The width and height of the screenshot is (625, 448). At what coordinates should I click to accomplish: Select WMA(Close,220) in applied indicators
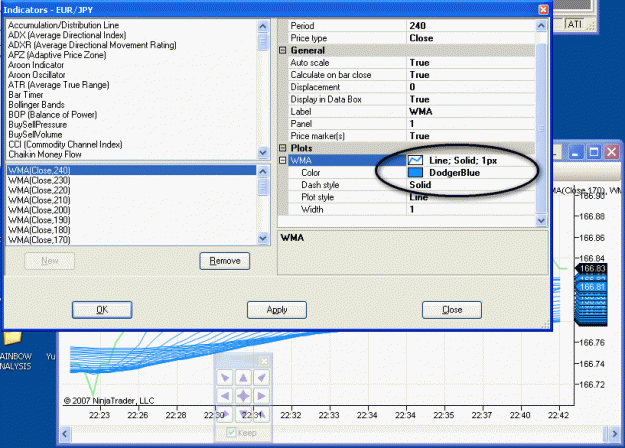click(132, 190)
